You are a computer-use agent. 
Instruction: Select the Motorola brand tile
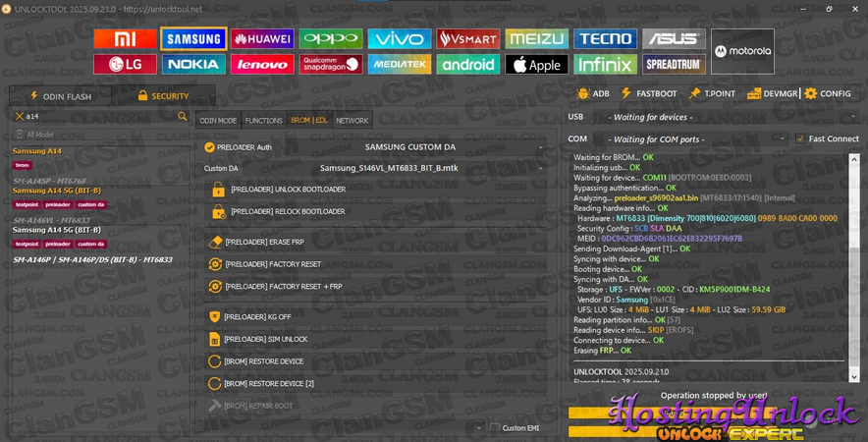tap(742, 51)
